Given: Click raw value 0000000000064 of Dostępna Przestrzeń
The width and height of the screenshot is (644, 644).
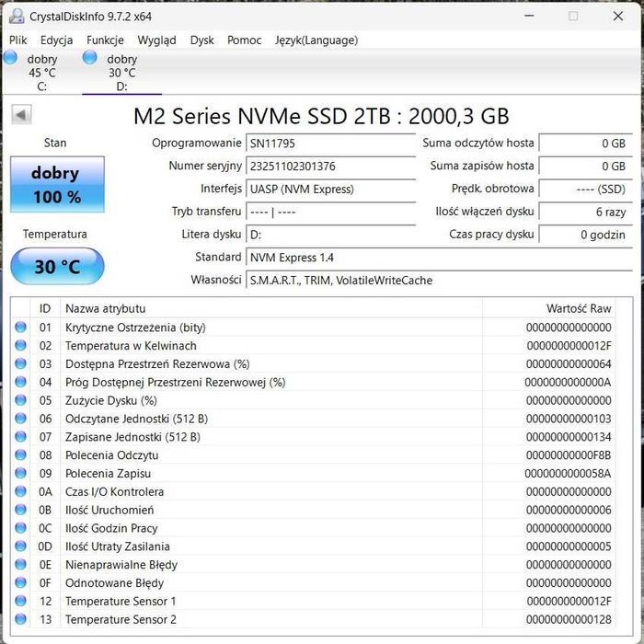Looking at the screenshot, I should pyautogui.click(x=569, y=364).
